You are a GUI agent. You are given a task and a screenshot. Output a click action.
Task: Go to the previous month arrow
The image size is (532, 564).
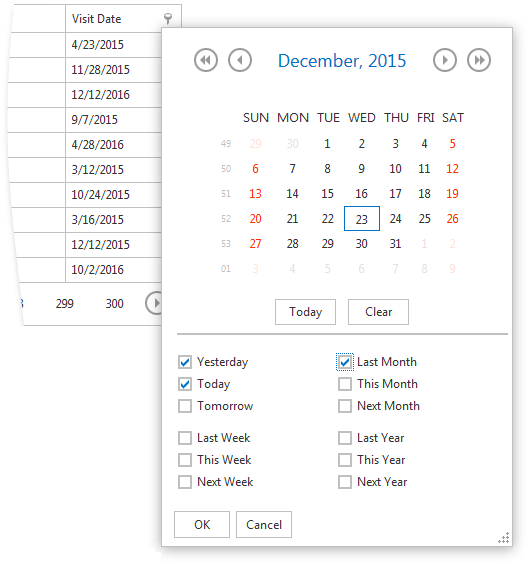(x=240, y=60)
